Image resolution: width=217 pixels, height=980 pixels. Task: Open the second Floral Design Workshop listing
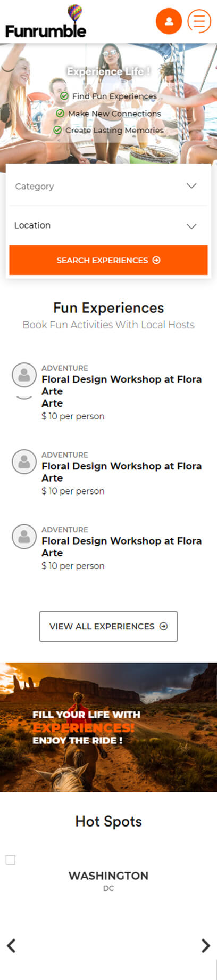pyautogui.click(x=122, y=472)
